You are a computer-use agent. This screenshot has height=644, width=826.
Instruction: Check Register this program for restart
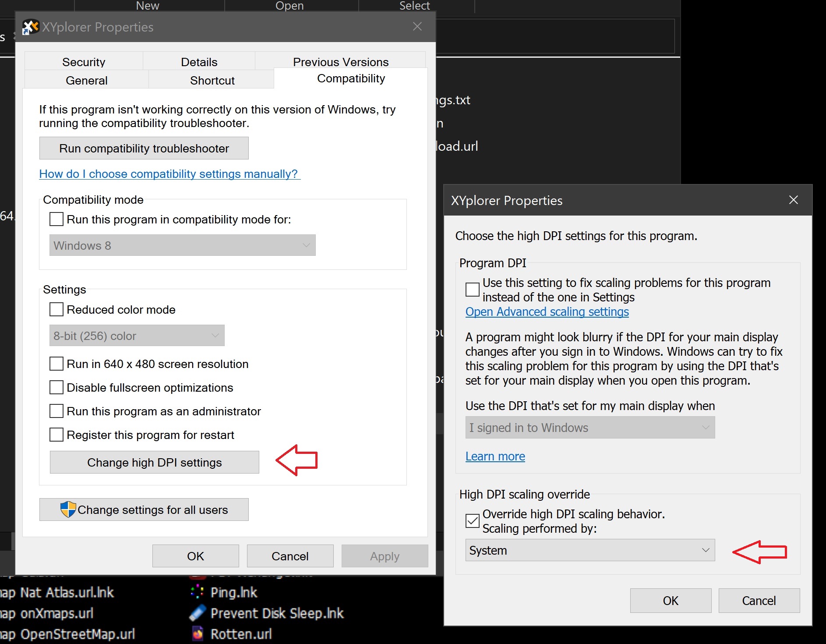click(x=56, y=435)
